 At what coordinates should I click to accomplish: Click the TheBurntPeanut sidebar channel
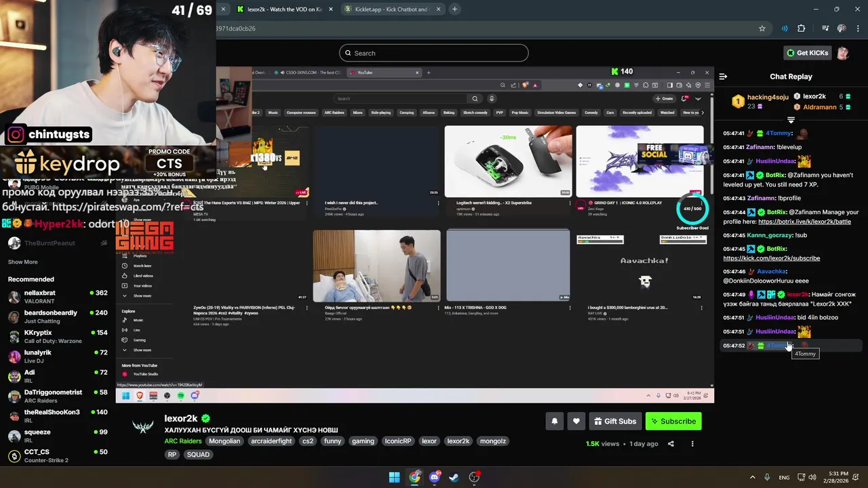pos(58,243)
